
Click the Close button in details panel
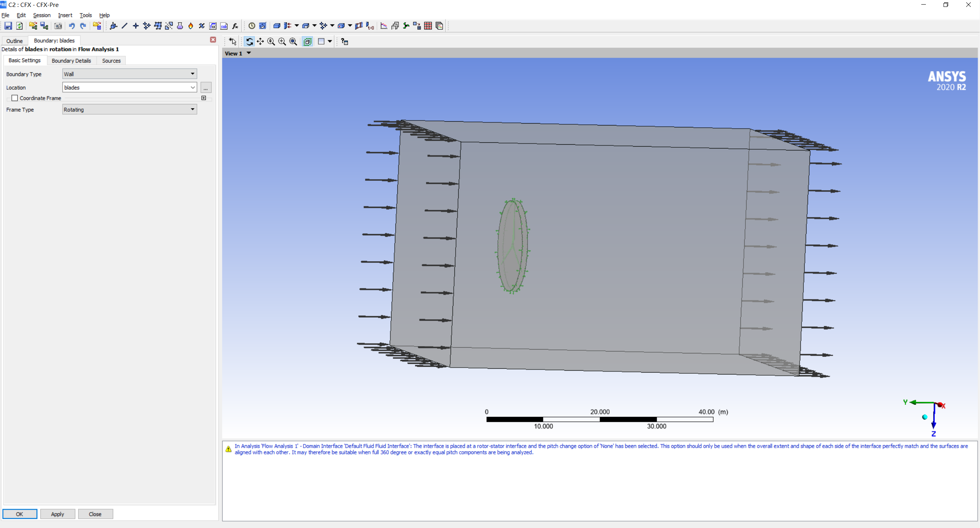click(95, 514)
